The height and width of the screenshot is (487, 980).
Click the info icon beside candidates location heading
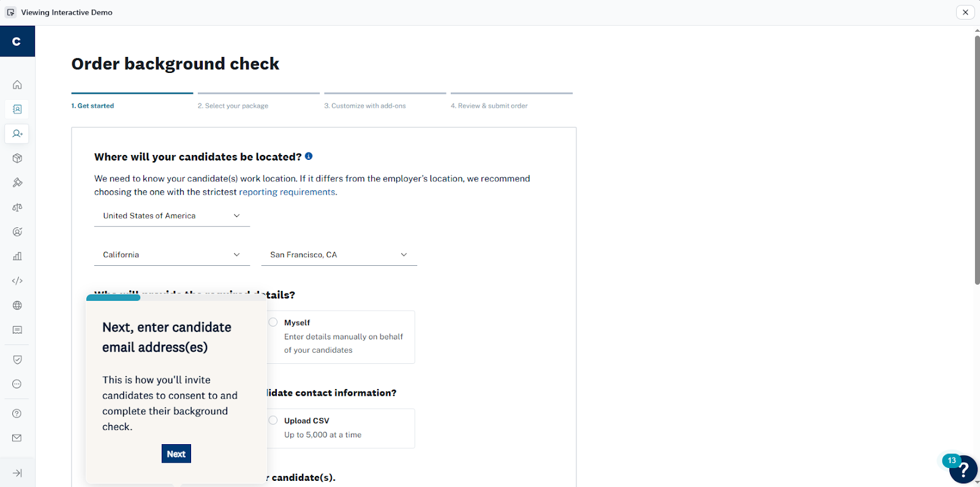click(x=309, y=156)
